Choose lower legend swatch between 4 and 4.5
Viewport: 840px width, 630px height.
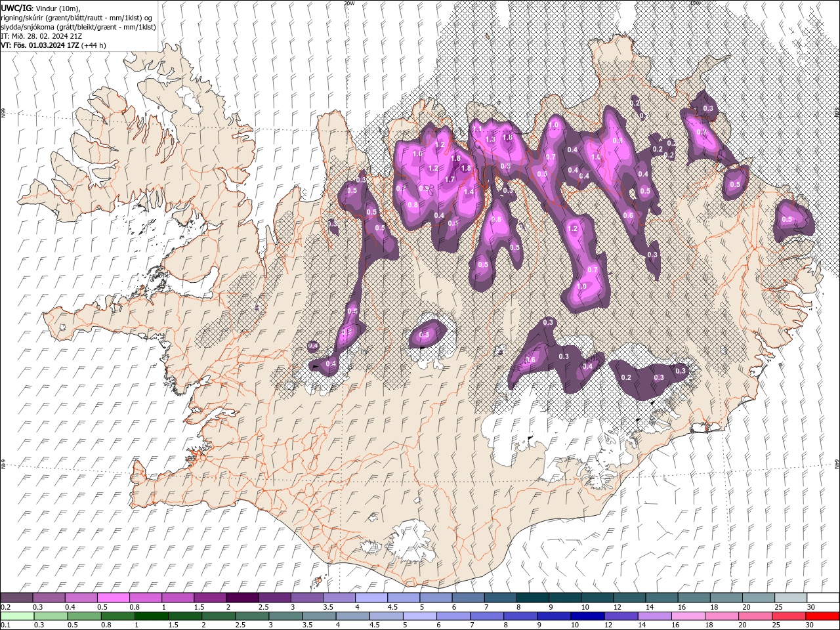pos(353,616)
